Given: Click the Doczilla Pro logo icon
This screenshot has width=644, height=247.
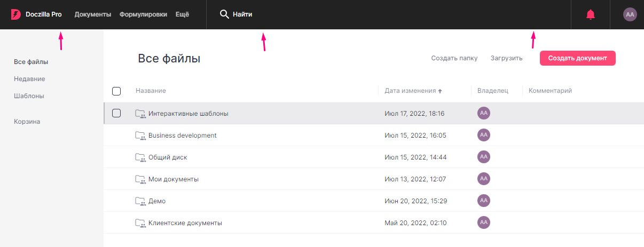Looking at the screenshot, I should click(15, 14).
